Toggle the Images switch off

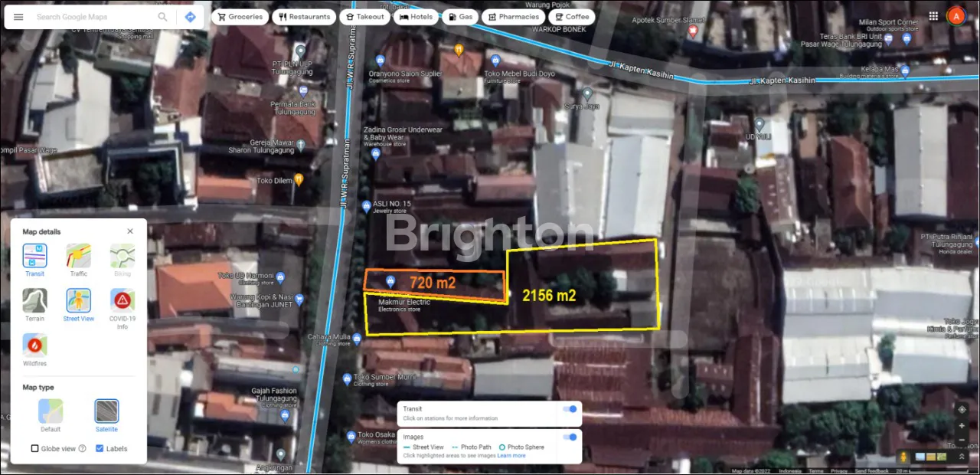[570, 437]
